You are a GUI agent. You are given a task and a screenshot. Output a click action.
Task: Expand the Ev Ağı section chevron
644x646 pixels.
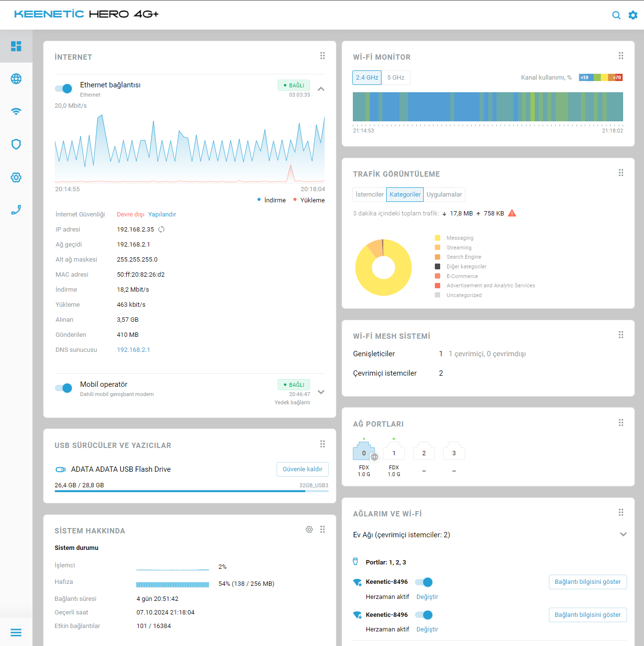pyautogui.click(x=623, y=534)
